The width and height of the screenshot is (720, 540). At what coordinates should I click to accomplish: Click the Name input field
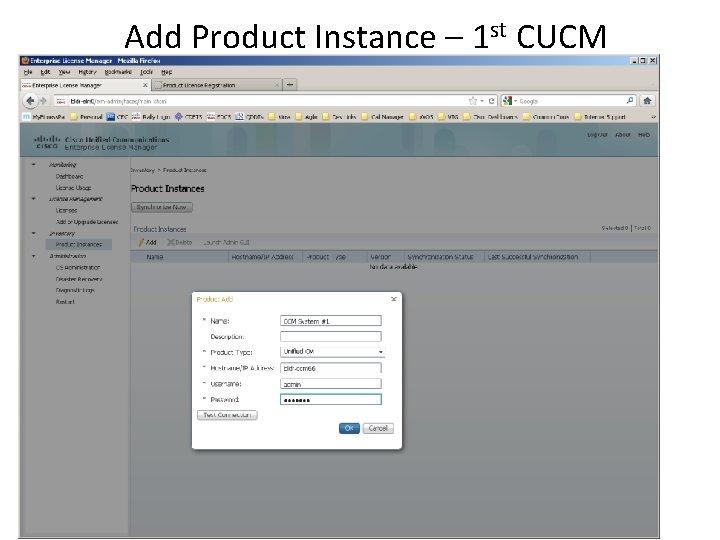coord(331,321)
